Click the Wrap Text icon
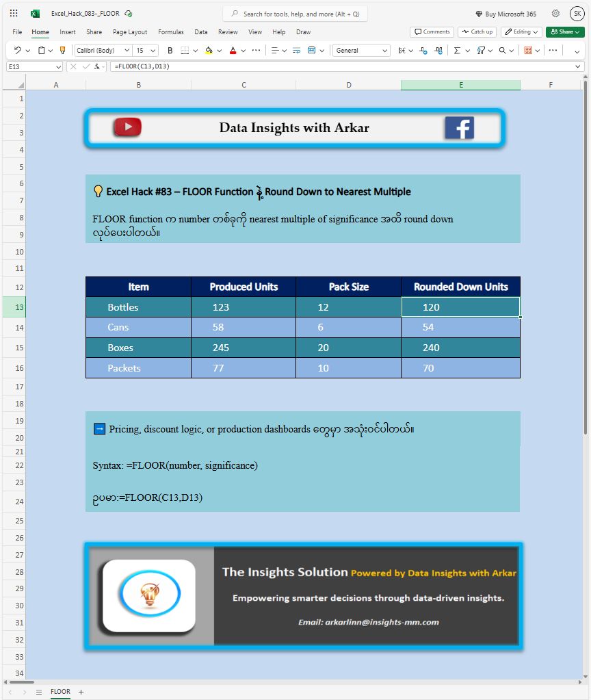This screenshot has width=591, height=700. tap(296, 51)
